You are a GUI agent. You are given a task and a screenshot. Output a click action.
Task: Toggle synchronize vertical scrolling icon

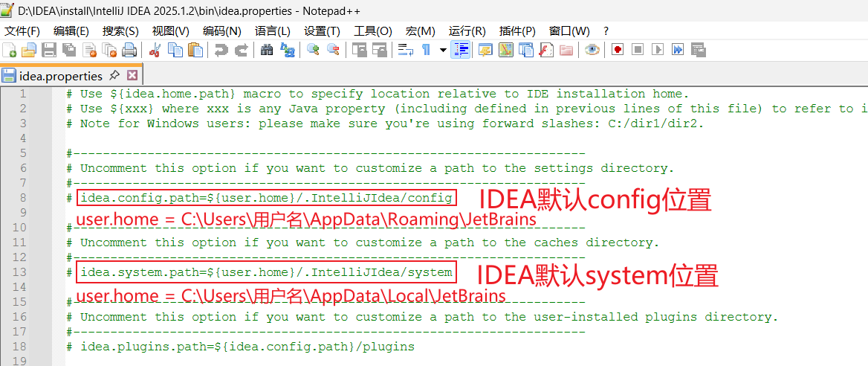click(x=360, y=51)
